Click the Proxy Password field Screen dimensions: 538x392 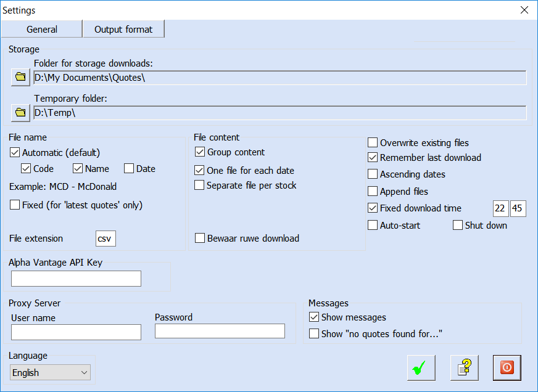(220, 331)
